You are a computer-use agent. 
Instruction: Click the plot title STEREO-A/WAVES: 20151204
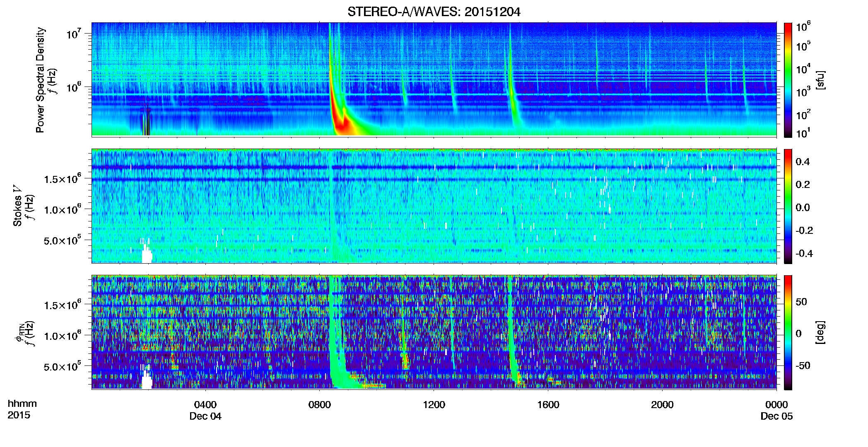(434, 12)
